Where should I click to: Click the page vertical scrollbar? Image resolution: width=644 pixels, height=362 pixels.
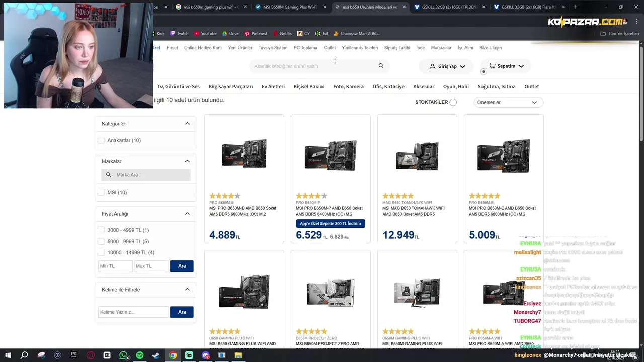[x=641, y=93]
